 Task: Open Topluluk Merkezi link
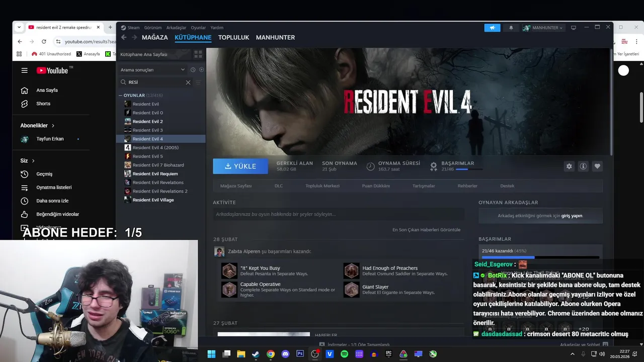click(x=323, y=186)
